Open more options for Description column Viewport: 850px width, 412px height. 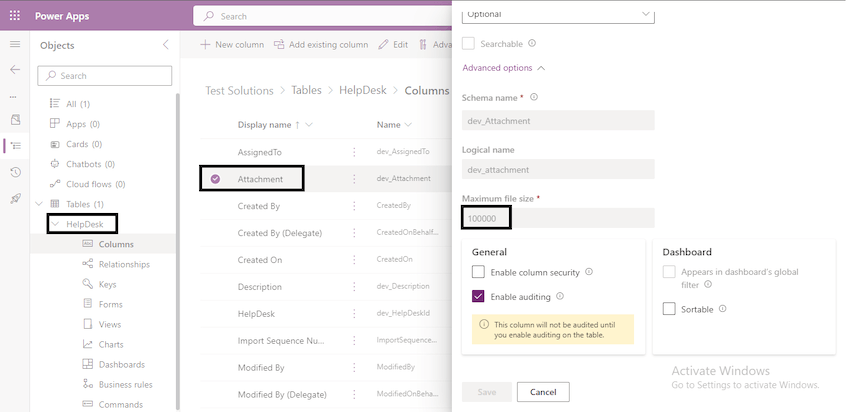353,287
